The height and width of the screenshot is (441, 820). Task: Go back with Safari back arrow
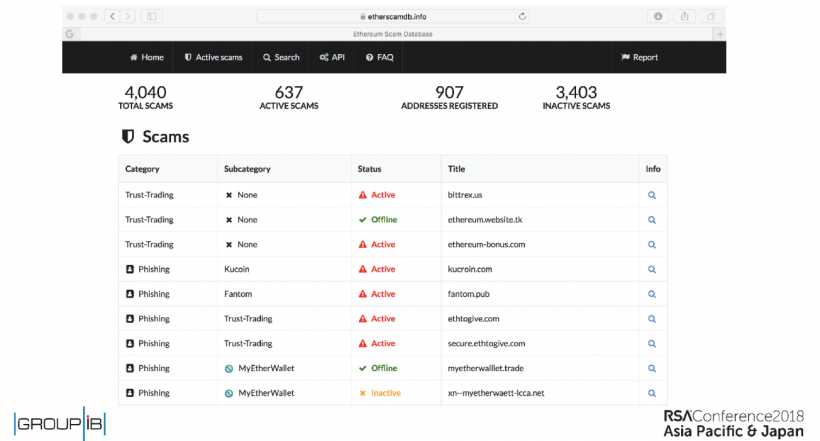(x=111, y=17)
